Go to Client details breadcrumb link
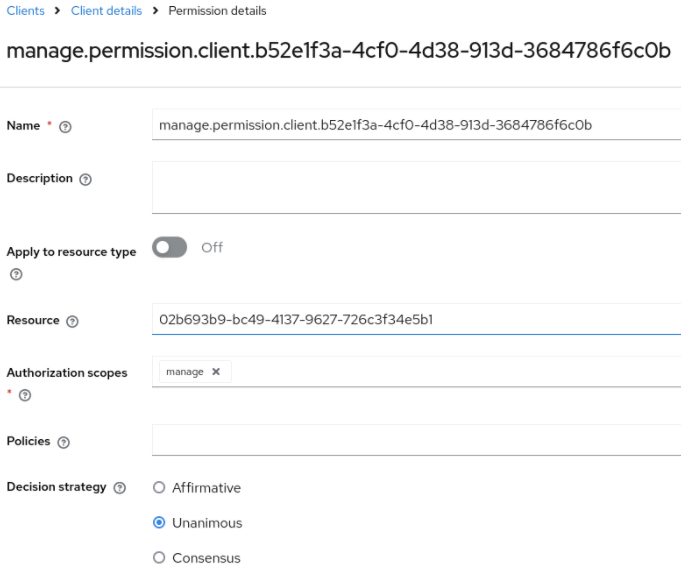This screenshot has width=681, height=574. tap(106, 11)
